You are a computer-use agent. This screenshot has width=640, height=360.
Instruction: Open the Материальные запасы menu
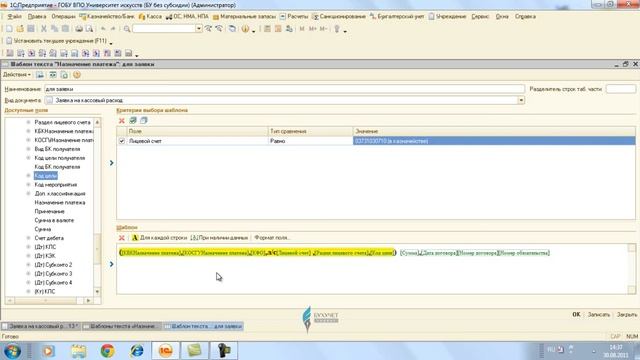tap(244, 17)
